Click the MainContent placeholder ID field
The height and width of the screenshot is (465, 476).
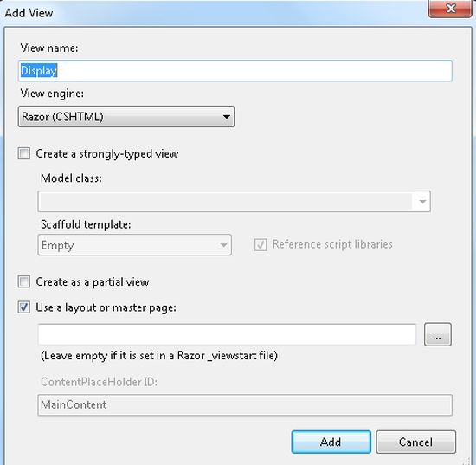pos(245,405)
